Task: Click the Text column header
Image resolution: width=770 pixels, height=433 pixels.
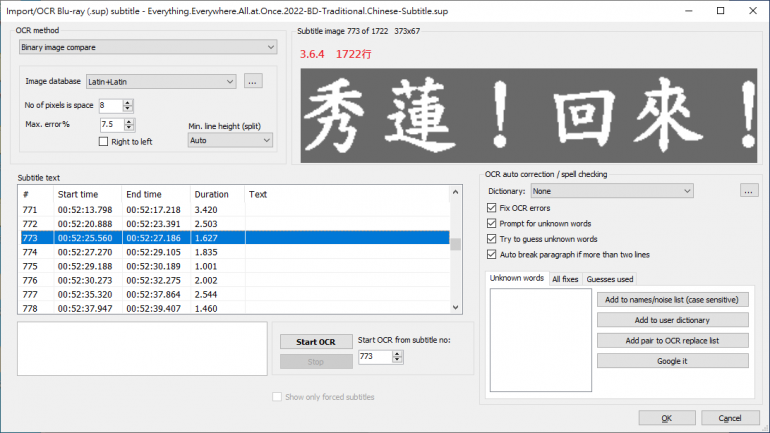Action: (347, 194)
